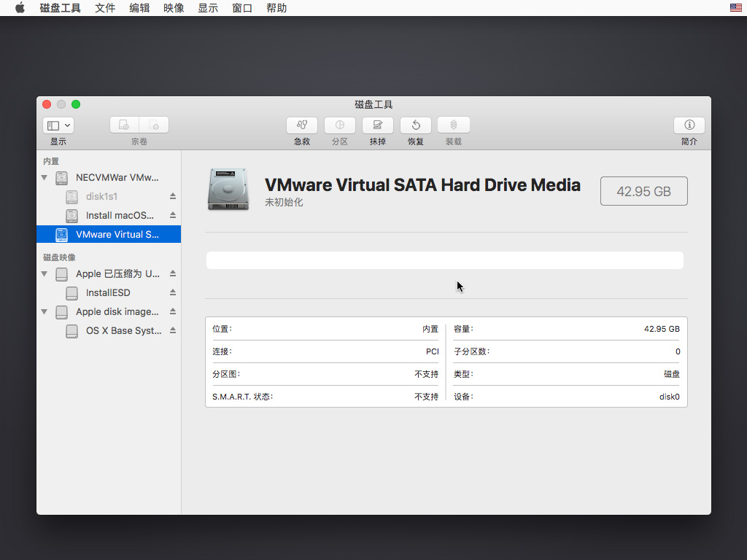Open the Apple menu
This screenshot has height=560, width=747.
pos(20,7)
